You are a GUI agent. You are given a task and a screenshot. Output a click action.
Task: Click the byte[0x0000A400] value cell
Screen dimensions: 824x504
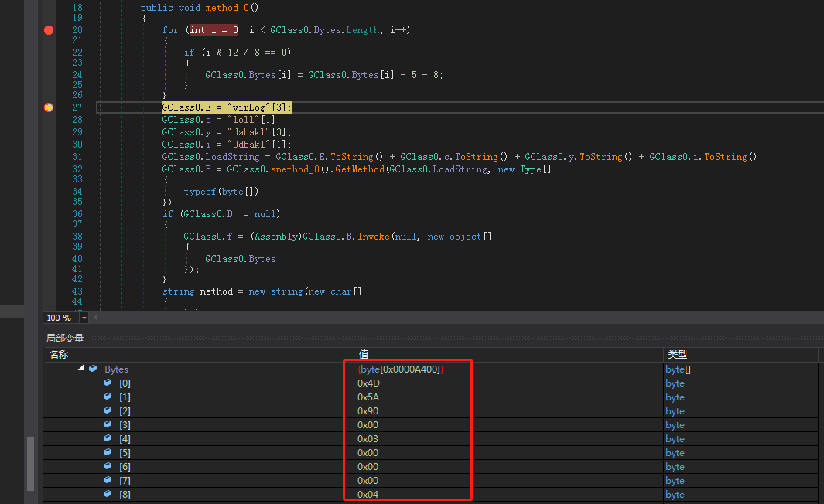coord(508,369)
